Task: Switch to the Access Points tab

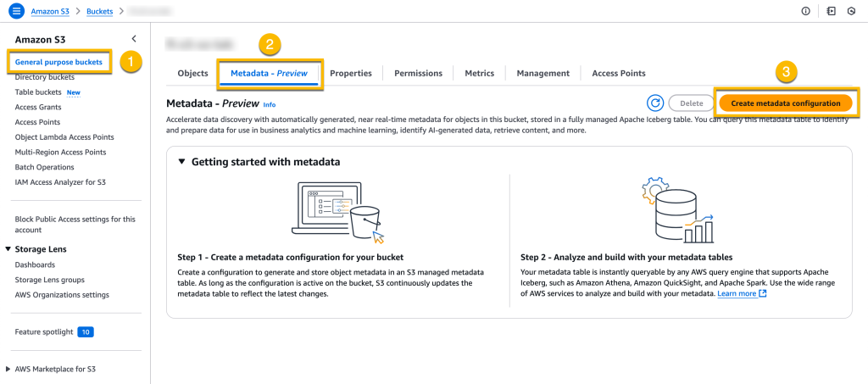Action: 618,73
